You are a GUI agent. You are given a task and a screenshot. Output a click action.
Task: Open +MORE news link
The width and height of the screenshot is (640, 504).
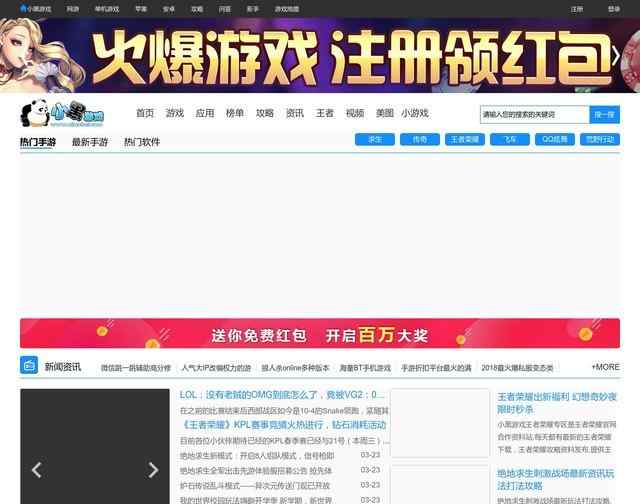tap(606, 367)
